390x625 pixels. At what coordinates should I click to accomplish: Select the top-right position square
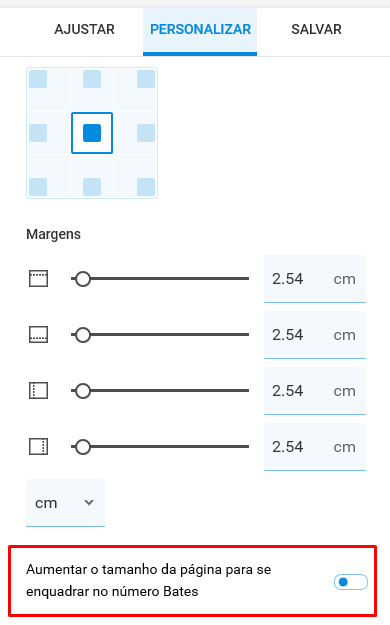(x=146, y=79)
